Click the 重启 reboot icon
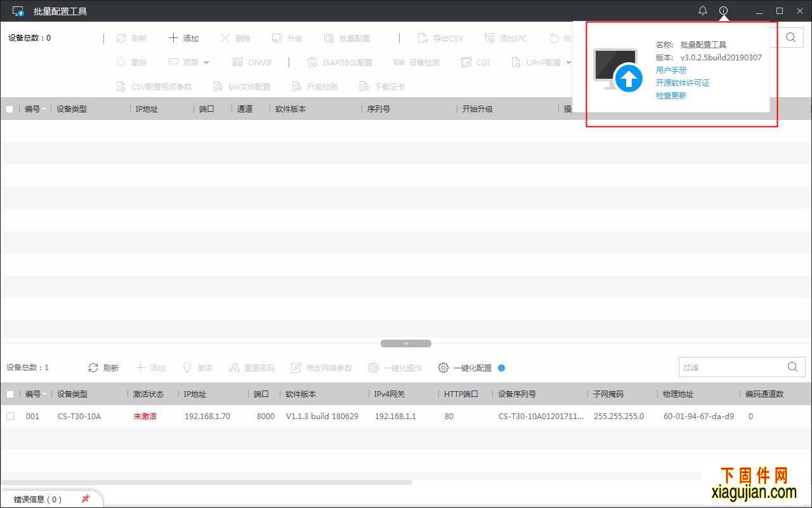 coord(121,62)
